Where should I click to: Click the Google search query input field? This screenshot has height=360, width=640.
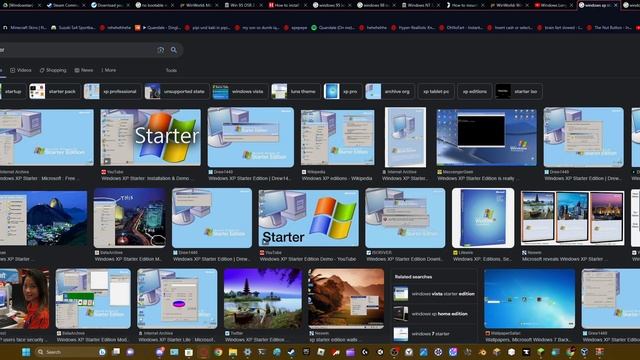(78, 50)
